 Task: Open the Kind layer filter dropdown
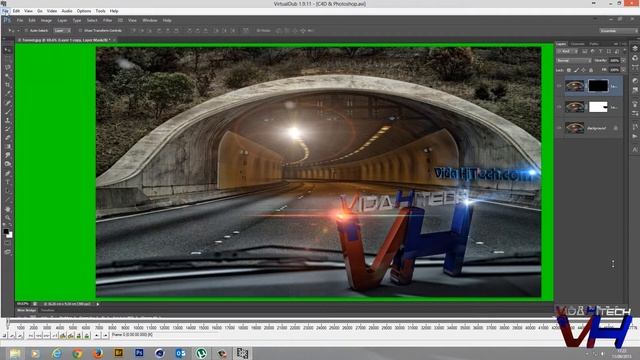point(567,51)
